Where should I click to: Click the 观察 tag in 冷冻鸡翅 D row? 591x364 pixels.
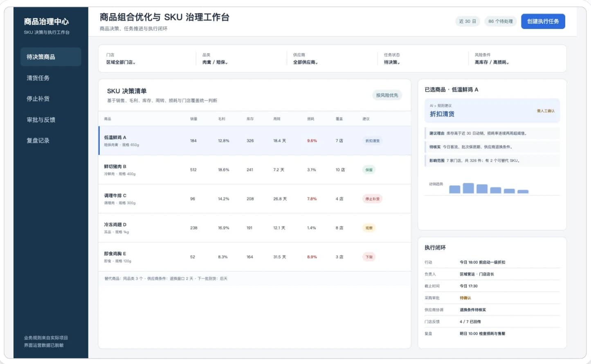coord(369,228)
